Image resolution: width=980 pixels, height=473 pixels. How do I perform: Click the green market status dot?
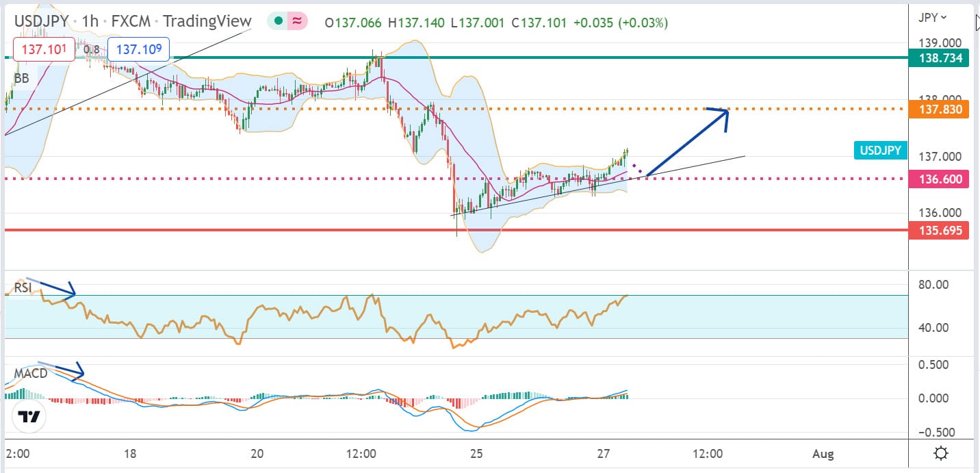[278, 22]
